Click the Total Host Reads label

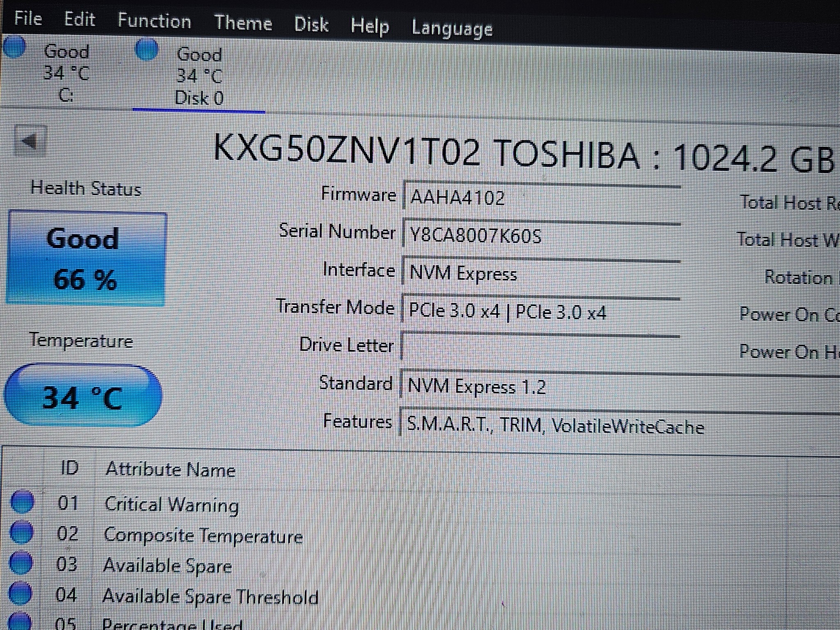(790, 203)
